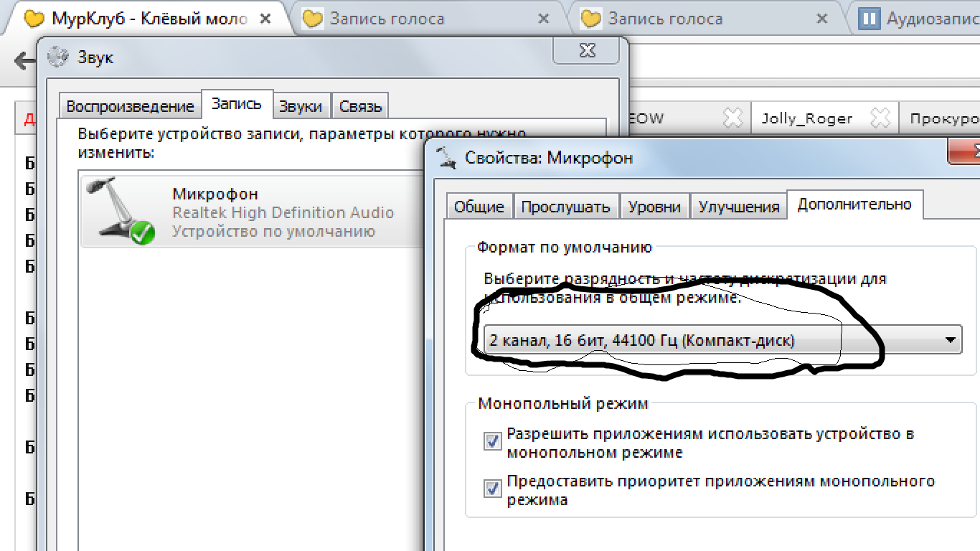
Task: Click the speaker icon in the Звук title bar
Action: pyautogui.click(x=57, y=57)
